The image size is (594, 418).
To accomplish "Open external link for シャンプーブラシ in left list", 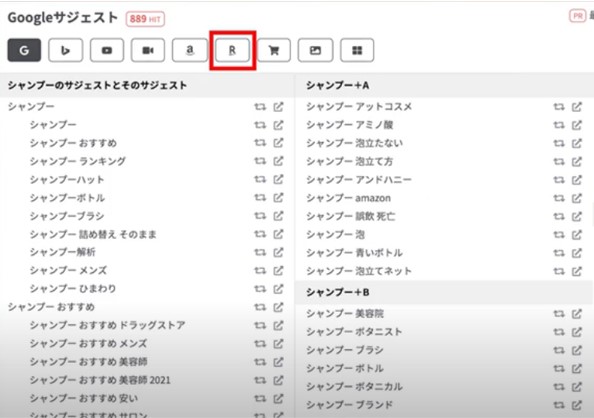I will [x=278, y=216].
